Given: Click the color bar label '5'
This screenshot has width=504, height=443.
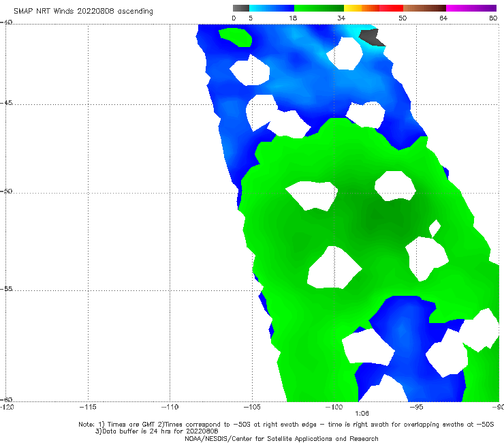Looking at the screenshot, I should pyautogui.click(x=251, y=18).
